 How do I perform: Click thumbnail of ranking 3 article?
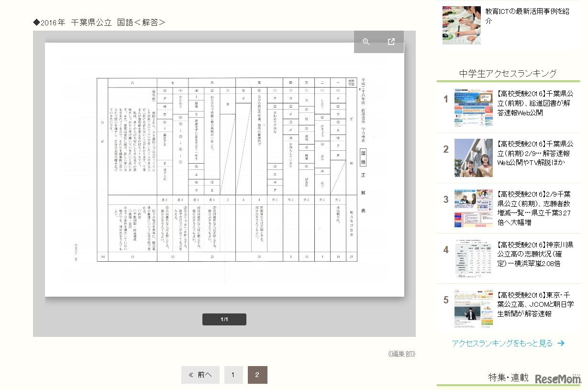(474, 208)
